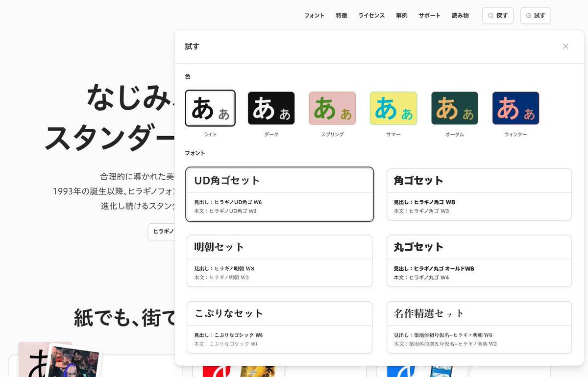This screenshot has width=588, height=377.
Task: Click the 見出し：築地体初号仮名+ヒラギノ明朝 W6 text
Action: pos(443,335)
